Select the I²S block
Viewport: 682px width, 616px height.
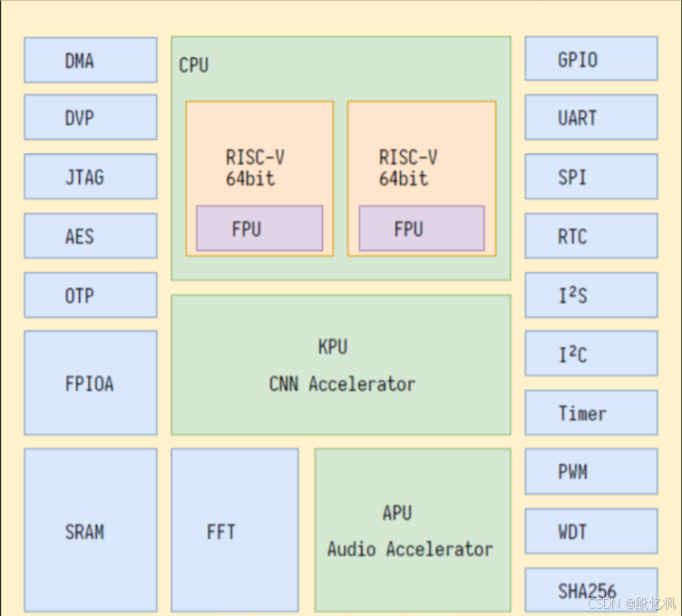(x=591, y=296)
